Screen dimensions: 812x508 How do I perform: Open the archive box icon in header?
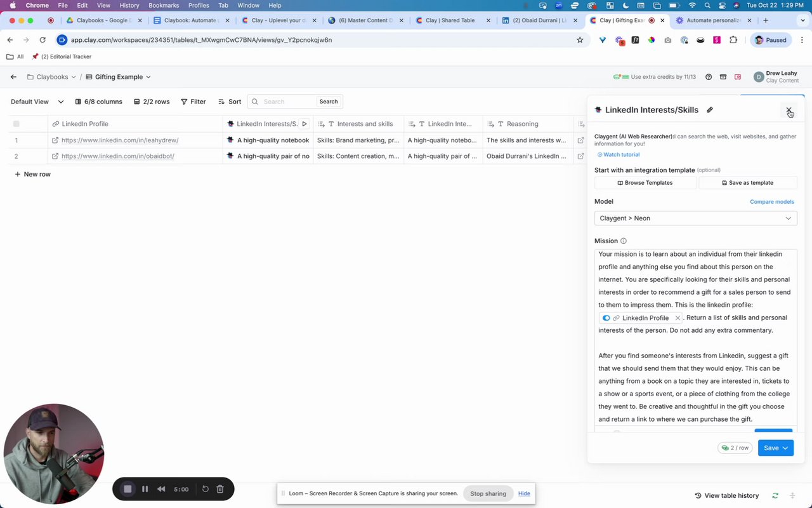(x=723, y=77)
